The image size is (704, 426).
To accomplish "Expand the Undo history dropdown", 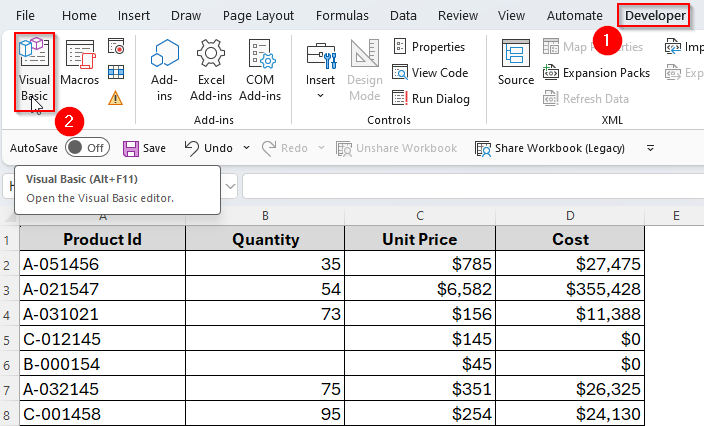I will pos(246,148).
